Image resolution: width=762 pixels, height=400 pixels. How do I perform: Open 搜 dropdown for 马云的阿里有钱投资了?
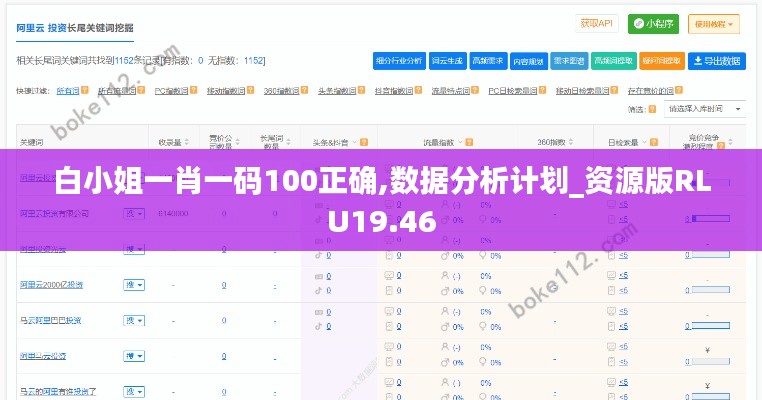pyautogui.click(x=134, y=392)
